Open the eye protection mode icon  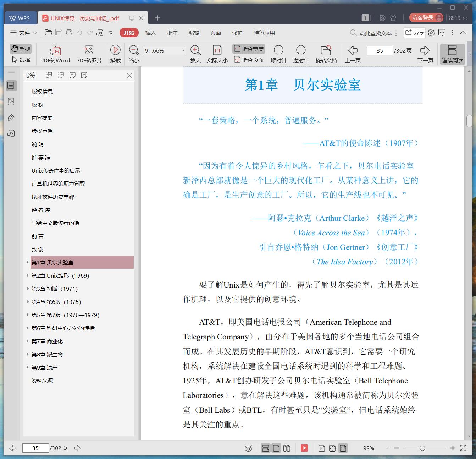coord(248,448)
